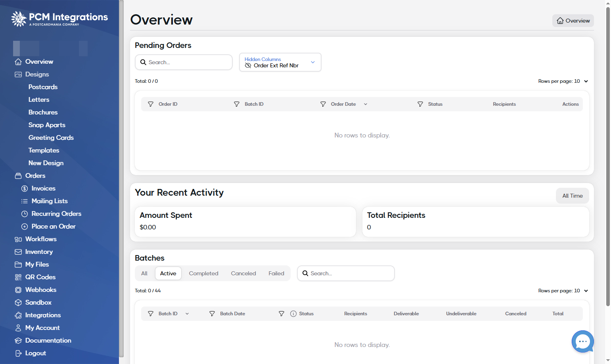The width and height of the screenshot is (611, 364).
Task: Click the Pending Orders Batch ID filter icon
Action: [x=237, y=104]
